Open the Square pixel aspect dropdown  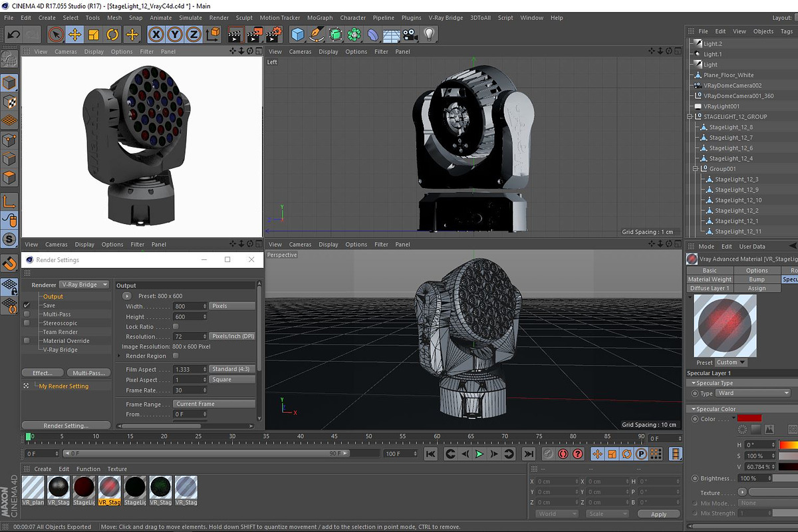(232, 380)
